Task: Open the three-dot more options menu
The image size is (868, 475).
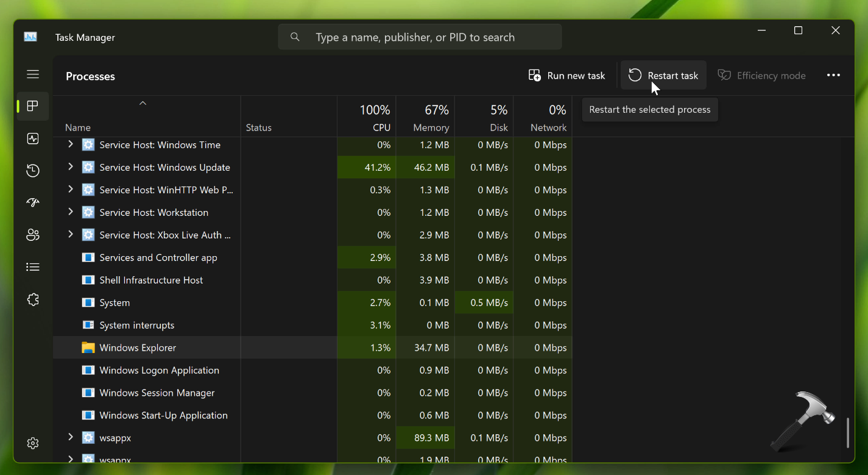Action: (x=833, y=76)
